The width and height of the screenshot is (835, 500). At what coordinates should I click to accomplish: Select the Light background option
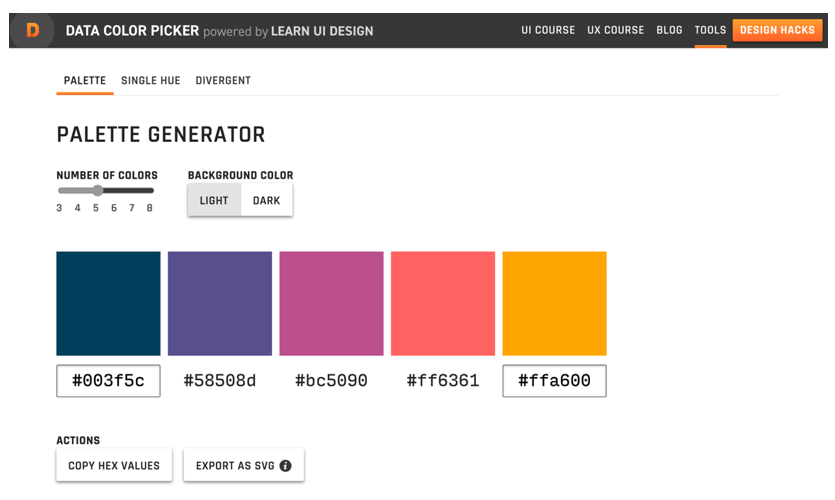click(x=214, y=200)
